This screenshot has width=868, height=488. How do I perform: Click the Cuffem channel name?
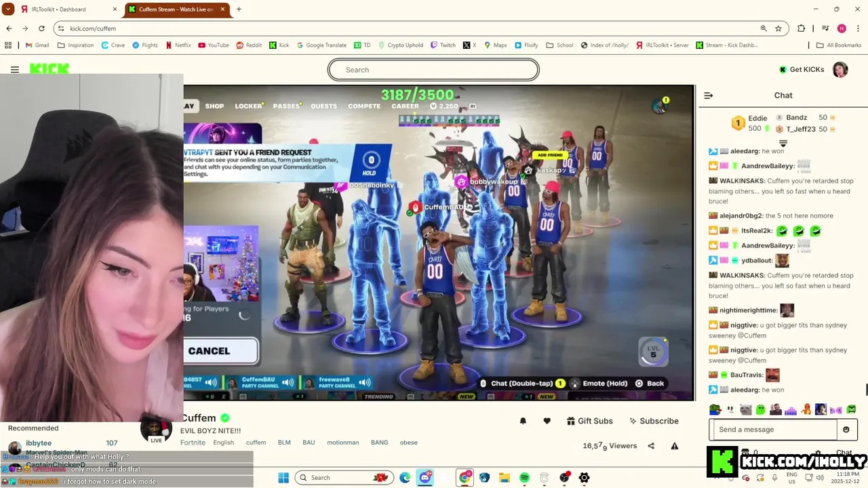coord(198,418)
